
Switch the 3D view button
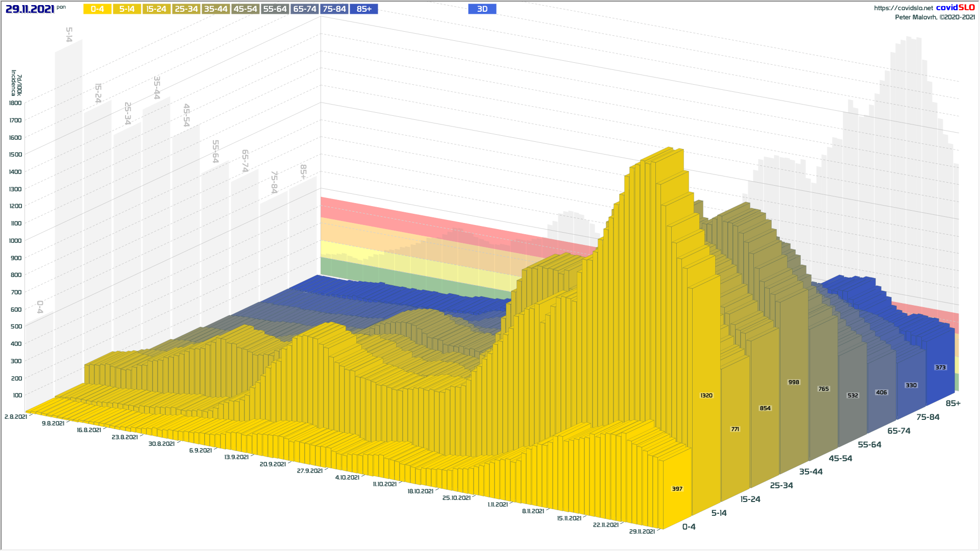coord(482,9)
